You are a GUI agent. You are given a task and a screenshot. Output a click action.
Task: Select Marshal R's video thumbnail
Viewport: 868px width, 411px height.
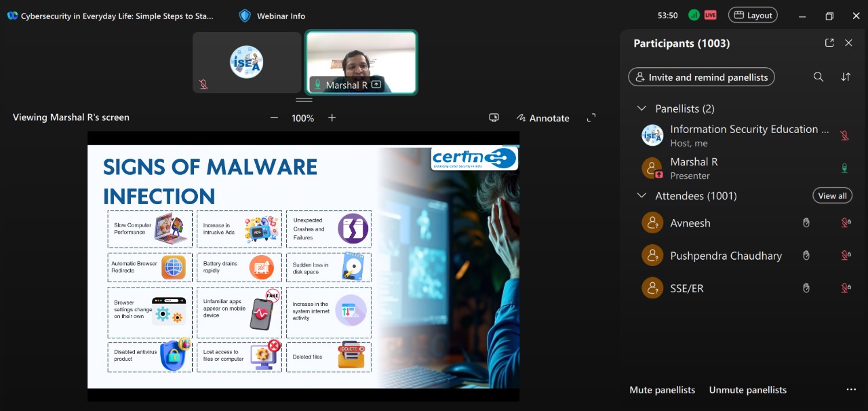point(361,62)
